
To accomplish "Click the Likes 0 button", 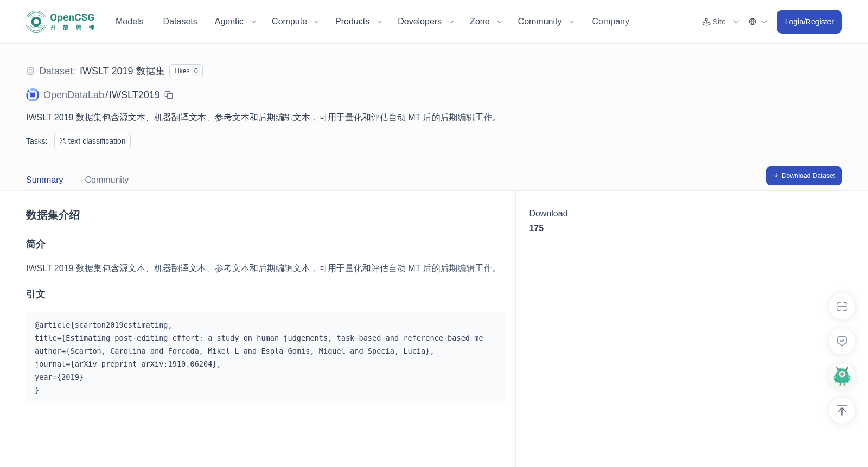I will click(x=186, y=71).
